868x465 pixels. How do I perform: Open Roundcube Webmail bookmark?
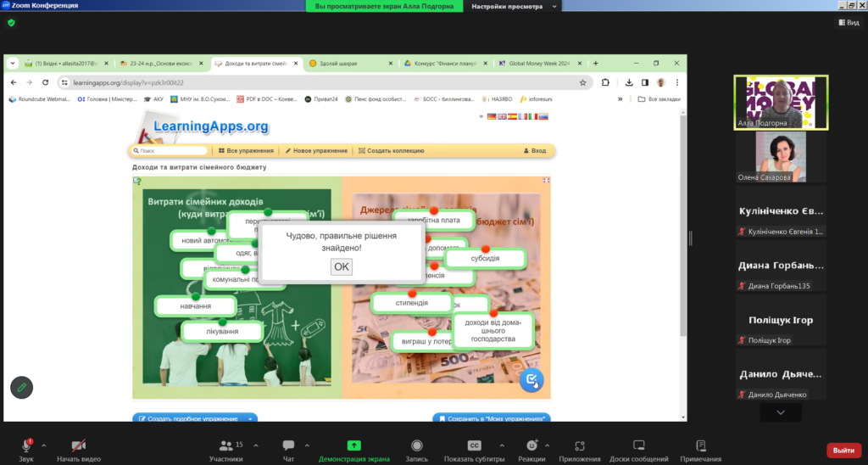[39, 99]
